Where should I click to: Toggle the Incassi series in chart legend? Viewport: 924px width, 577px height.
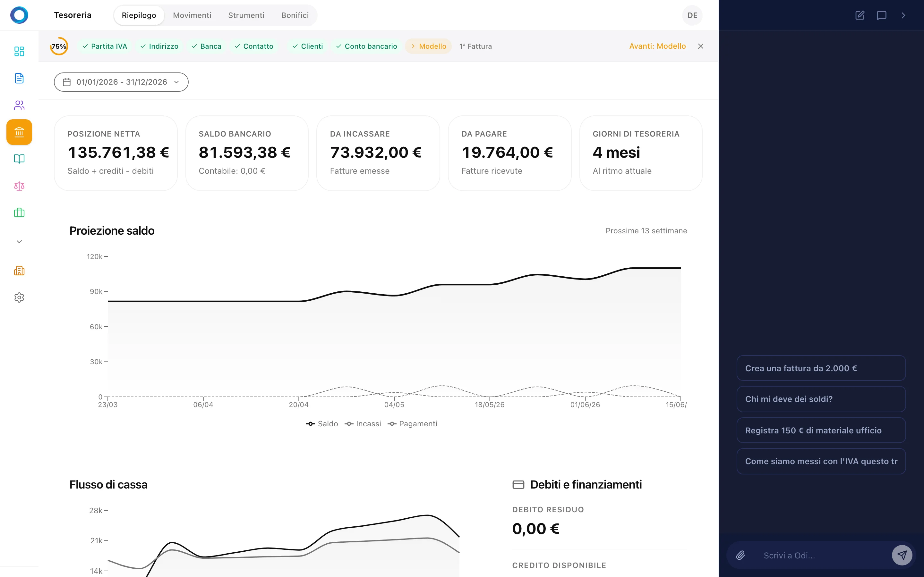(363, 423)
